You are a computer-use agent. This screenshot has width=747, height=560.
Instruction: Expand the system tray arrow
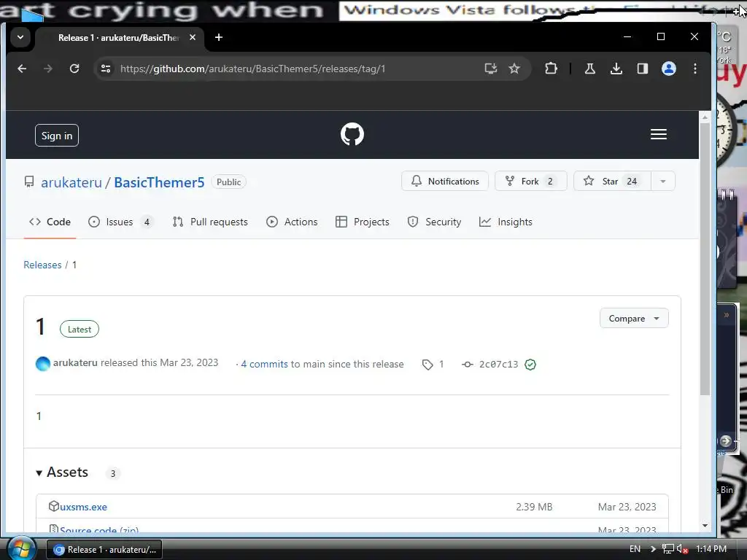tap(653, 549)
